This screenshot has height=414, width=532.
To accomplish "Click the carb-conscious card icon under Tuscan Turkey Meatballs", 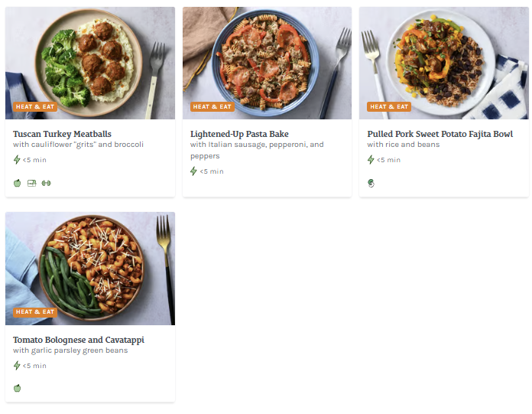I will (x=31, y=183).
